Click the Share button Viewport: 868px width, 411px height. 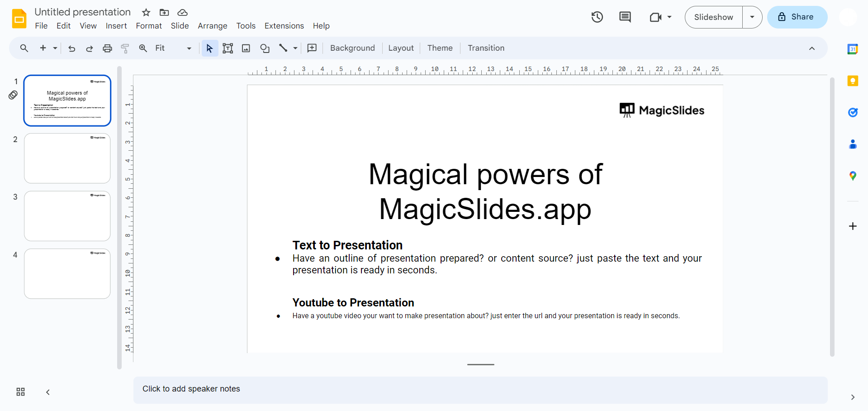point(797,17)
